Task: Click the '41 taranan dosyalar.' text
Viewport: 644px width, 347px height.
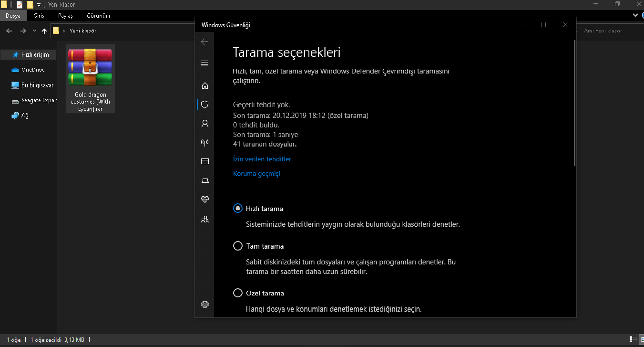Action: click(265, 144)
